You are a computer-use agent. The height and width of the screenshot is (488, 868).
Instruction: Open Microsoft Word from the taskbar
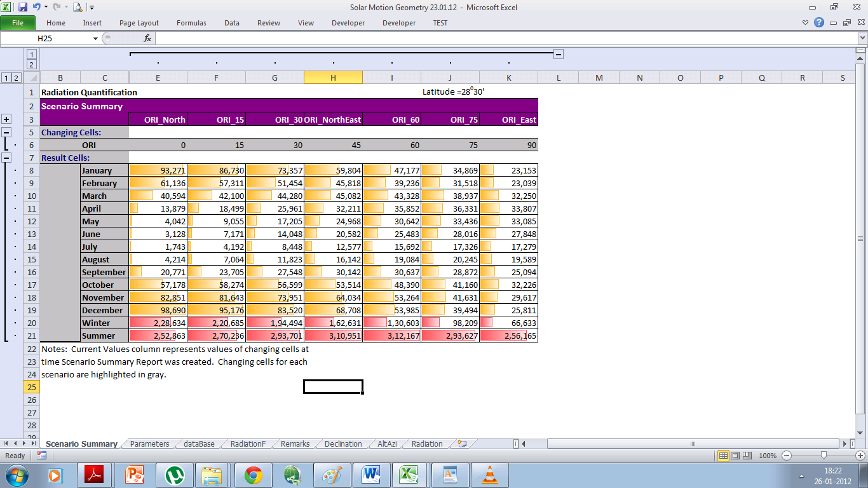click(372, 475)
